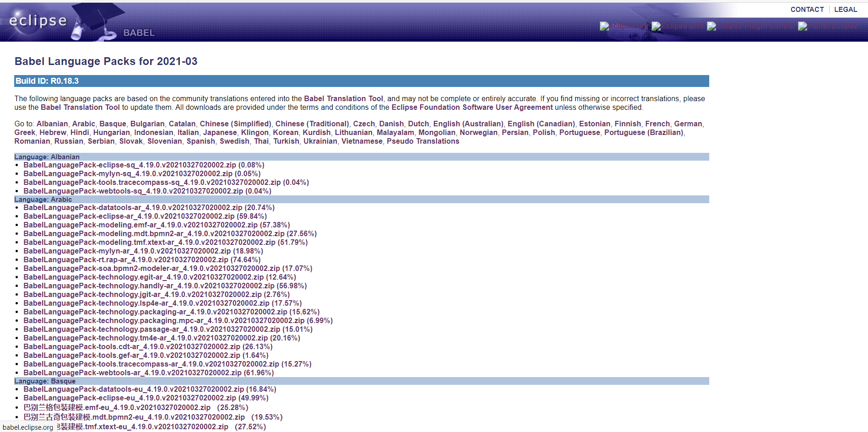868x432 pixels.
Task: Jump to Spanish language packs
Action: tap(201, 141)
